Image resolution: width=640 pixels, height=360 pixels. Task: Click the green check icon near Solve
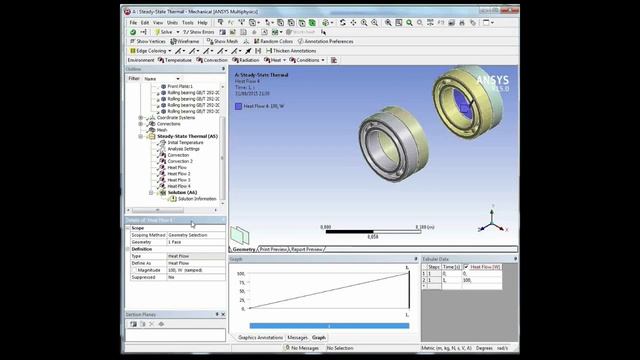click(x=133, y=32)
